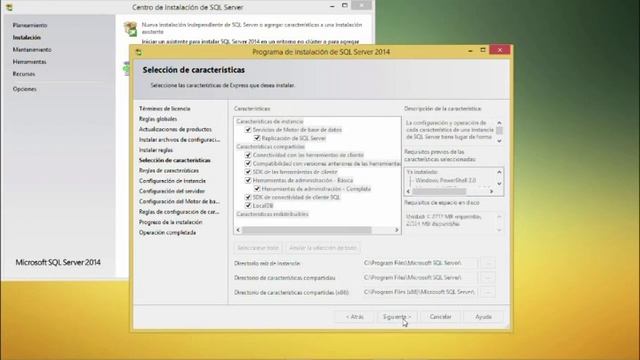Browse for shared features (x86) directory

tap(488, 292)
